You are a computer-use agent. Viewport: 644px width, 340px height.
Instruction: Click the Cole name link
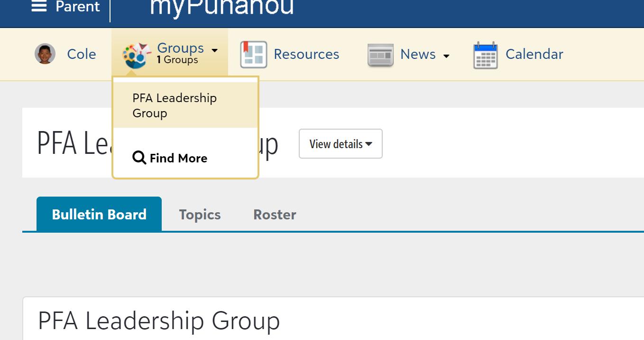coord(82,54)
